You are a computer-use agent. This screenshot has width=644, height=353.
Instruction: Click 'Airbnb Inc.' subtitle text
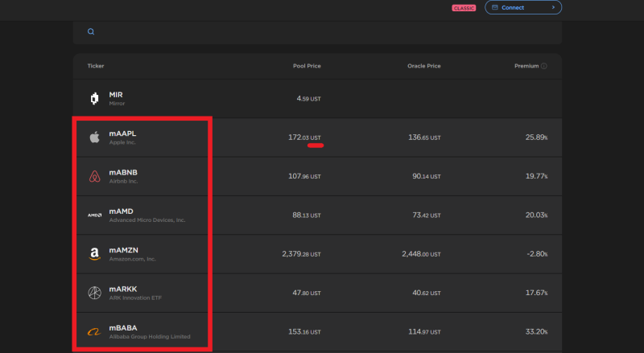click(x=123, y=182)
